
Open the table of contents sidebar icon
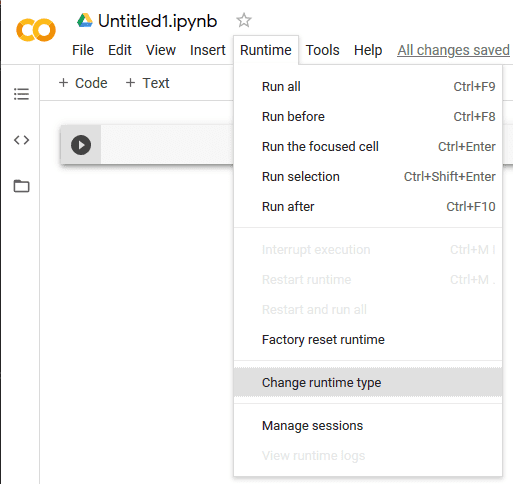coord(21,94)
